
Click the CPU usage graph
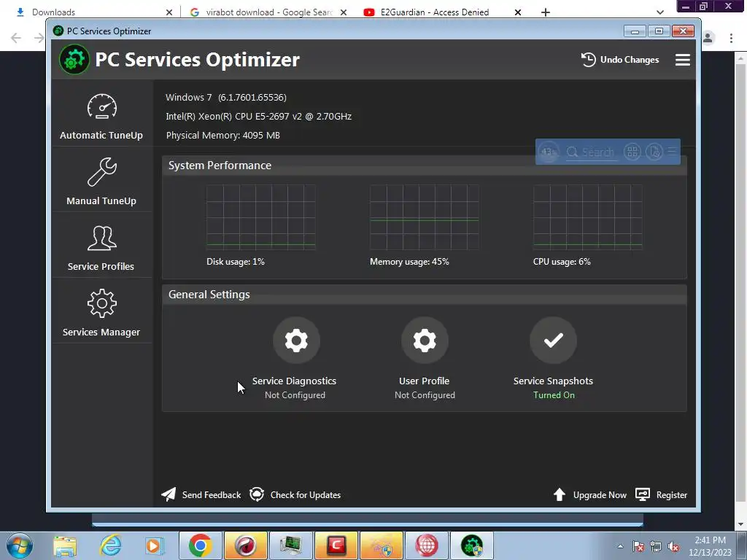click(588, 217)
